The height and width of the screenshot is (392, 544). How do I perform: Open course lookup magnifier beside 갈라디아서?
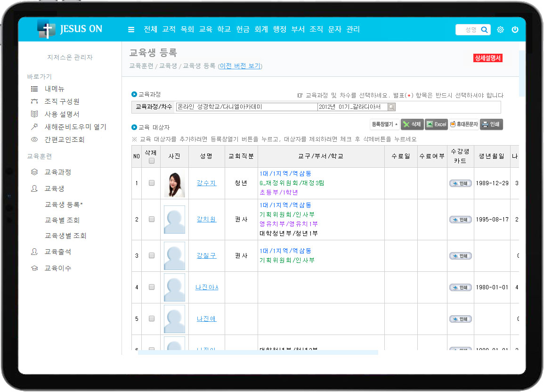click(391, 107)
